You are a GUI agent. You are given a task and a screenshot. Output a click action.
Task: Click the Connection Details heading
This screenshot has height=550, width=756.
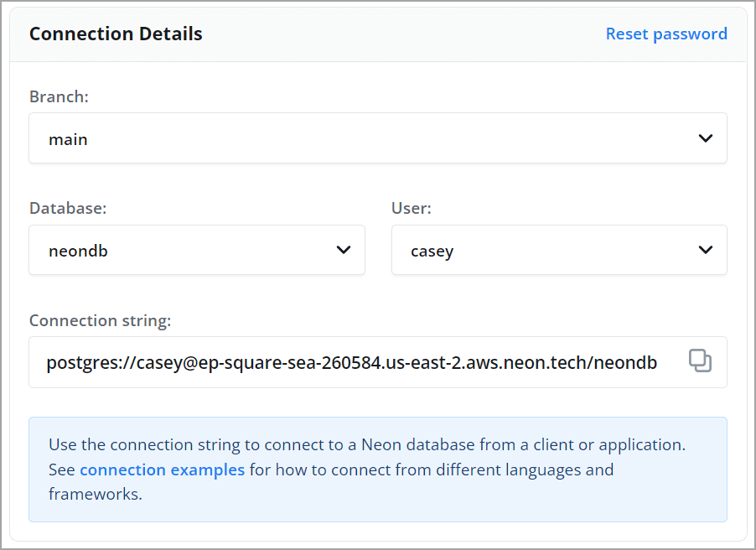coord(116,34)
